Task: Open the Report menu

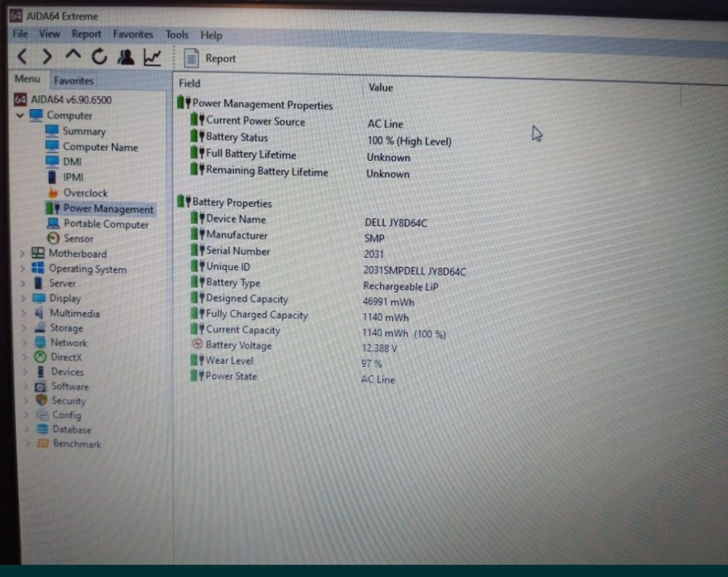Action: (87, 33)
